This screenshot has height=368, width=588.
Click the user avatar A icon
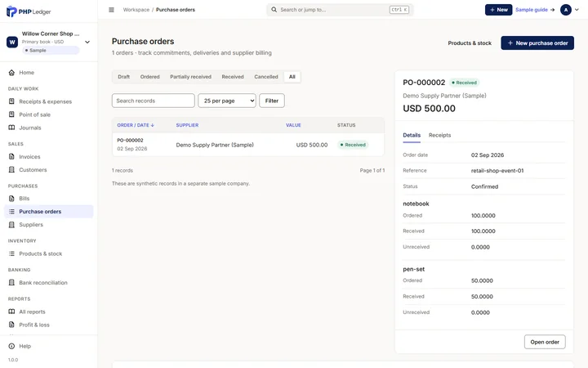(565, 10)
